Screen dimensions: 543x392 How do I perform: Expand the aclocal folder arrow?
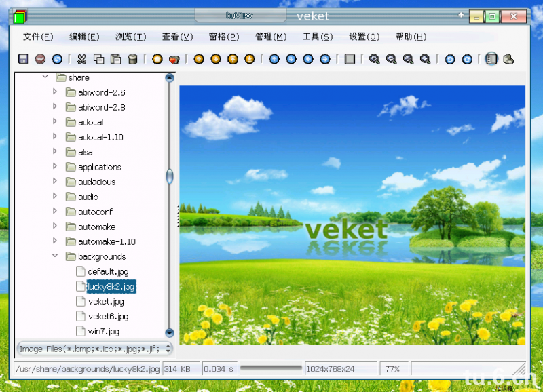coord(55,121)
